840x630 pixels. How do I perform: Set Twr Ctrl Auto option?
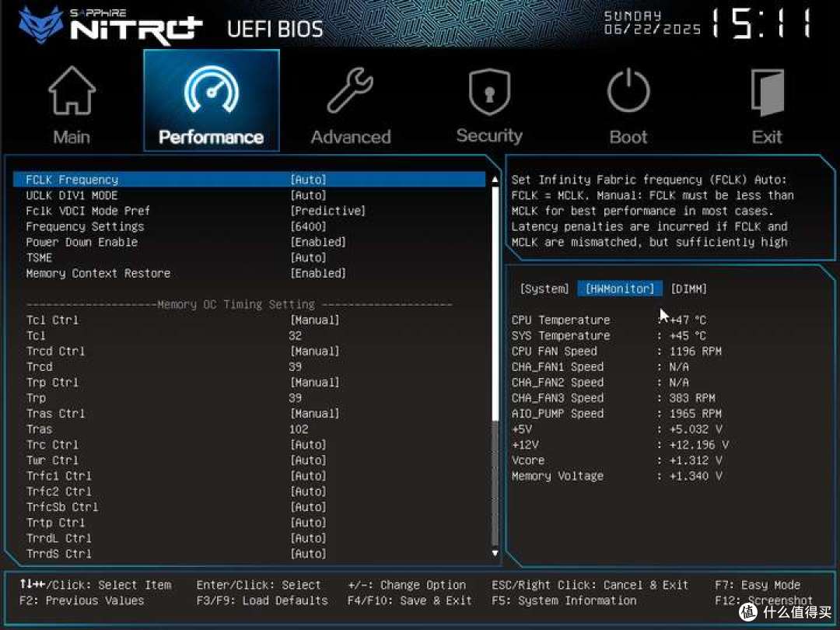[x=309, y=460]
